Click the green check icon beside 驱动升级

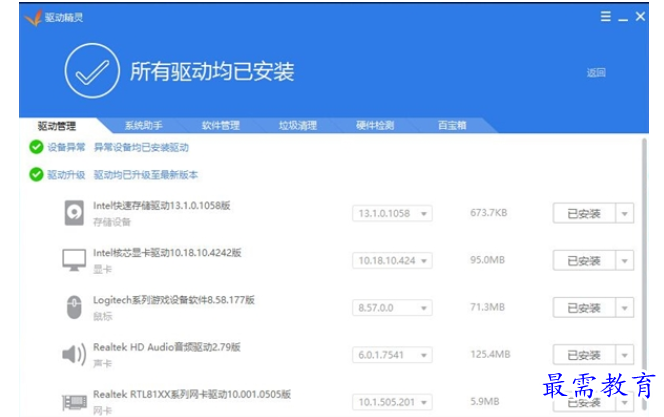pos(36,174)
